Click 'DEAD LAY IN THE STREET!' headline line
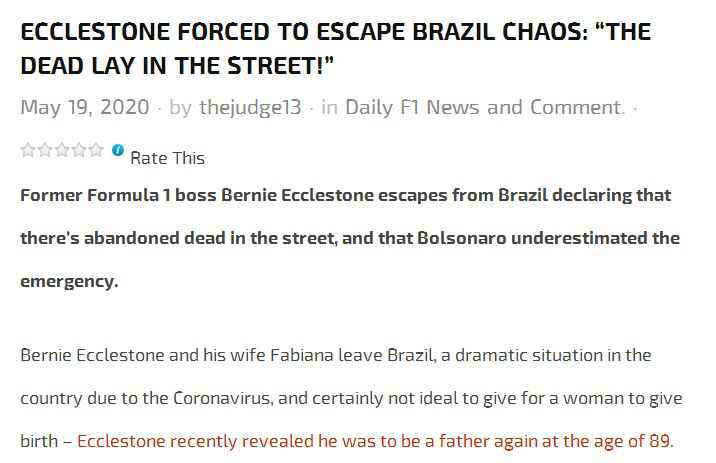 tap(177, 66)
